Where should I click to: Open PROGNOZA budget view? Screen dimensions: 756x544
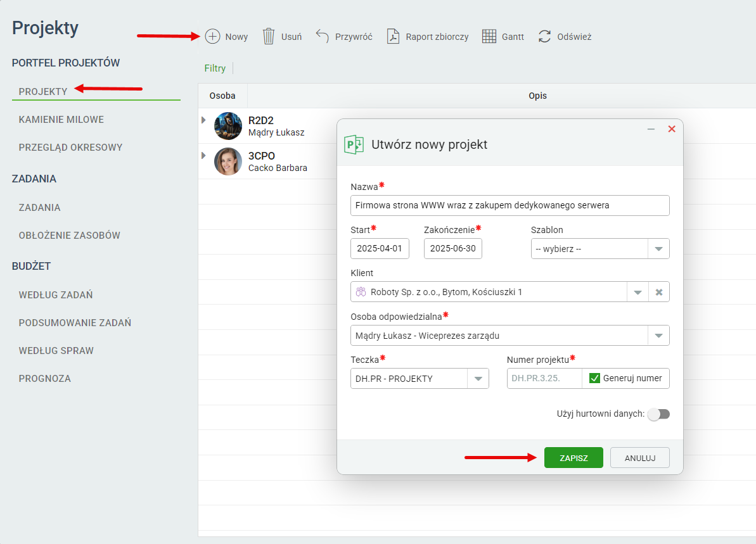tap(44, 379)
